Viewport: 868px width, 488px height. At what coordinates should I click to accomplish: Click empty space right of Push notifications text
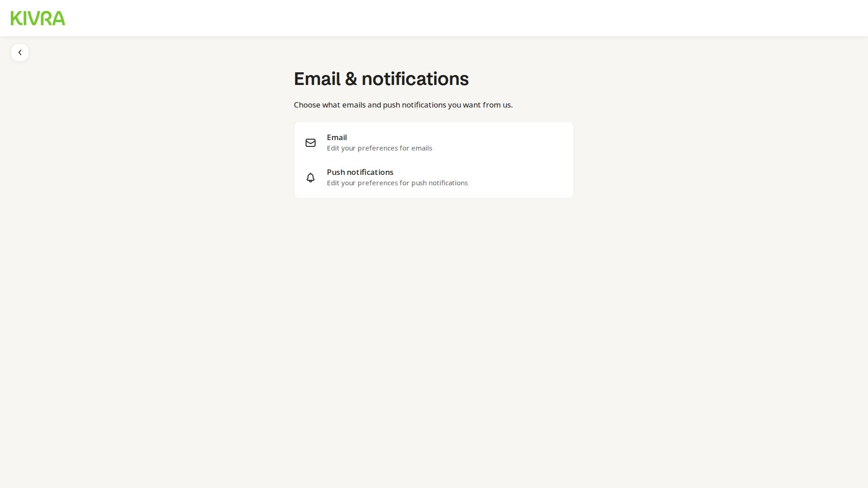[x=520, y=178]
